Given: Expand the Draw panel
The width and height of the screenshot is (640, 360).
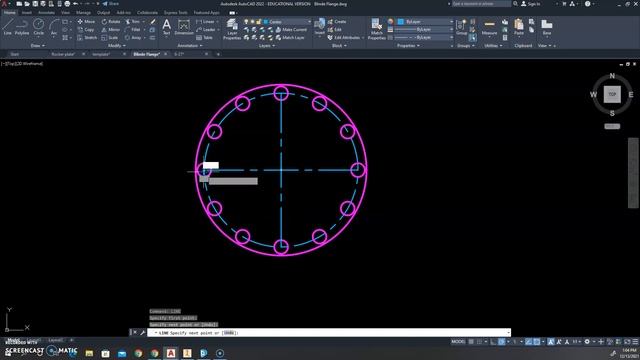Looking at the screenshot, I should [38, 46].
